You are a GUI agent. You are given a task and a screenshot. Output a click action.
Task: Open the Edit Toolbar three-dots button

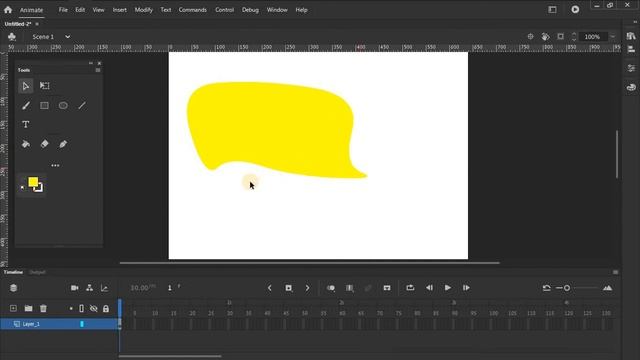point(55,165)
